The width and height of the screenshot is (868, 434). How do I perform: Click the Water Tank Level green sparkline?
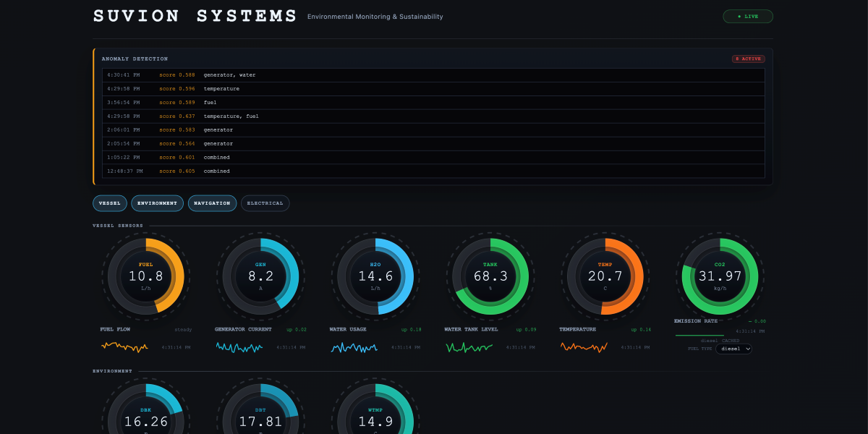click(x=469, y=347)
